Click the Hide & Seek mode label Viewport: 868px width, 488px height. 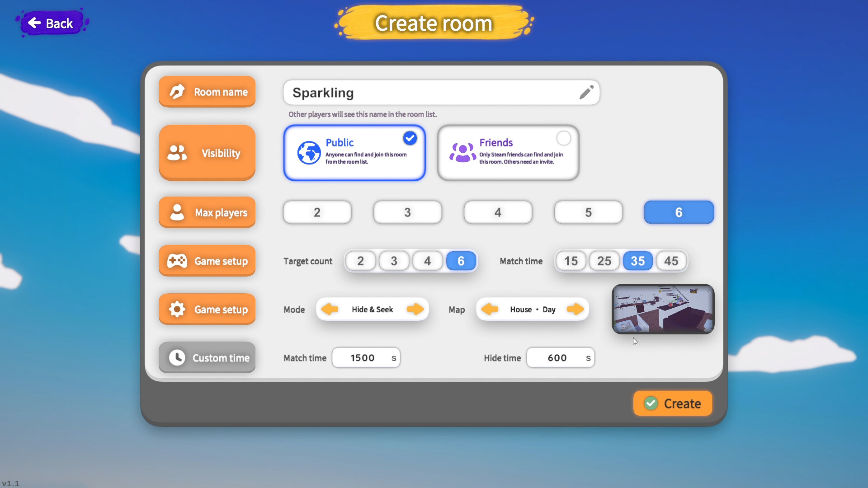click(x=373, y=310)
